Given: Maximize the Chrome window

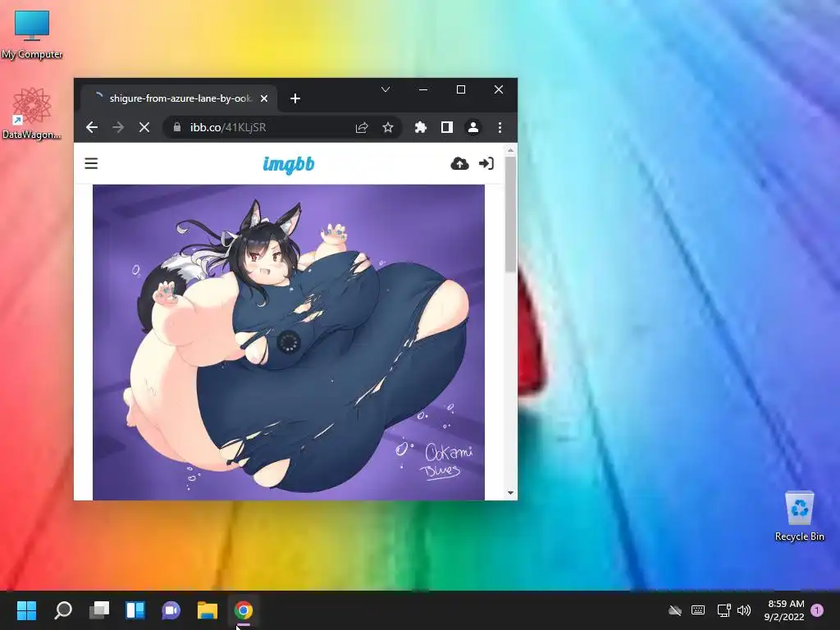Looking at the screenshot, I should click(461, 89).
